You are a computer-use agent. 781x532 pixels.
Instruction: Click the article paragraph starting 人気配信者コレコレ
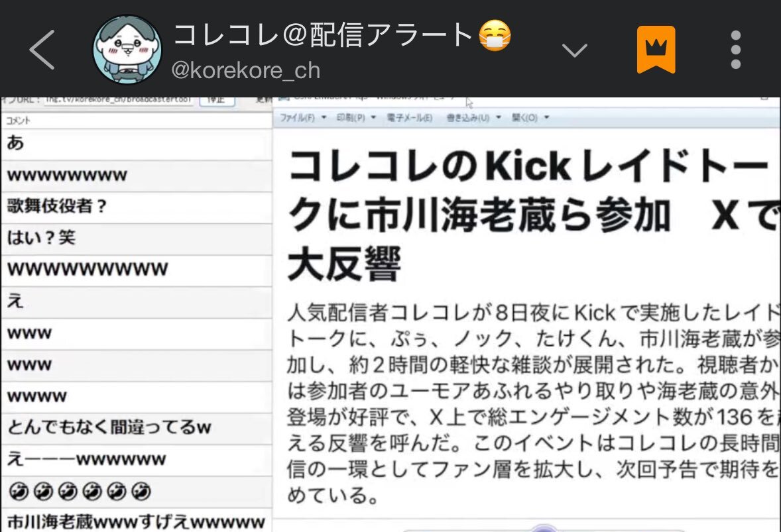[x=533, y=403]
